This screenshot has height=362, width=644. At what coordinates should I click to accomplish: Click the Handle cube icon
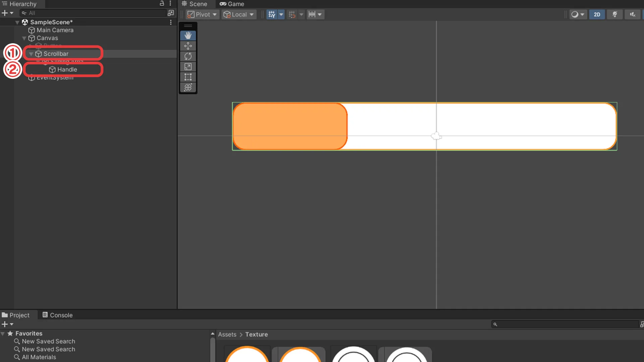[x=52, y=70]
